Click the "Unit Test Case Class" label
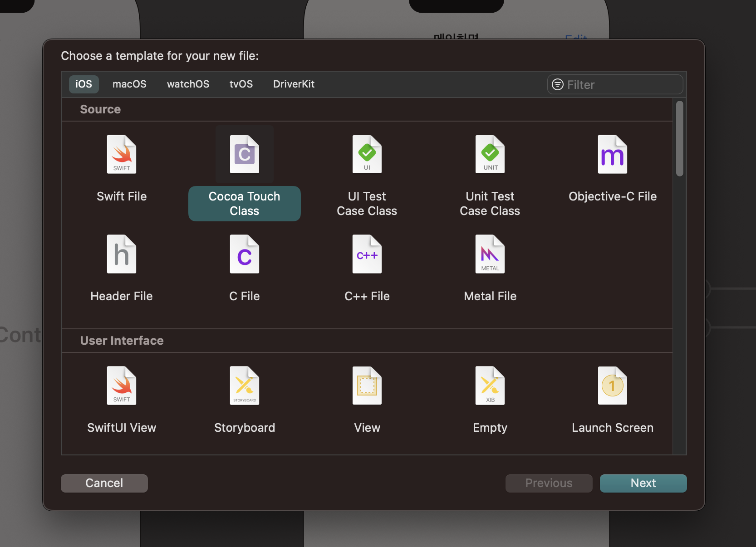This screenshot has height=547, width=756. [490, 204]
